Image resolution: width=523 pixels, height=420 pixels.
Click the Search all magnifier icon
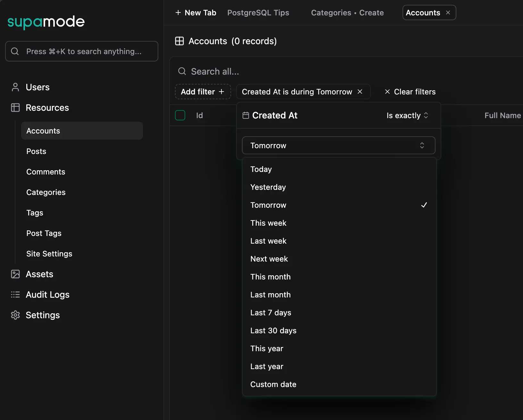(182, 71)
